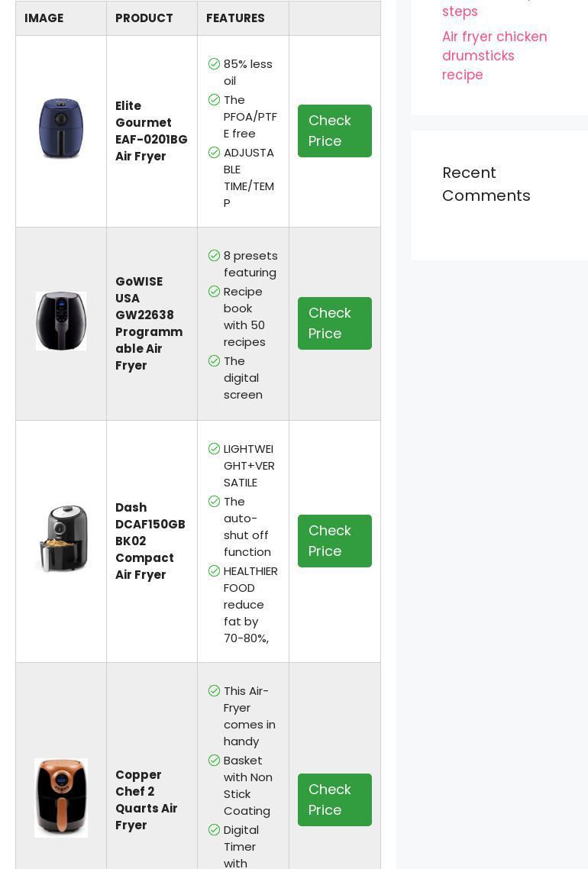Image resolution: width=588 pixels, height=869 pixels.
Task: Select the Elite Gourmet EAF-0201BG product name
Action: click(151, 131)
